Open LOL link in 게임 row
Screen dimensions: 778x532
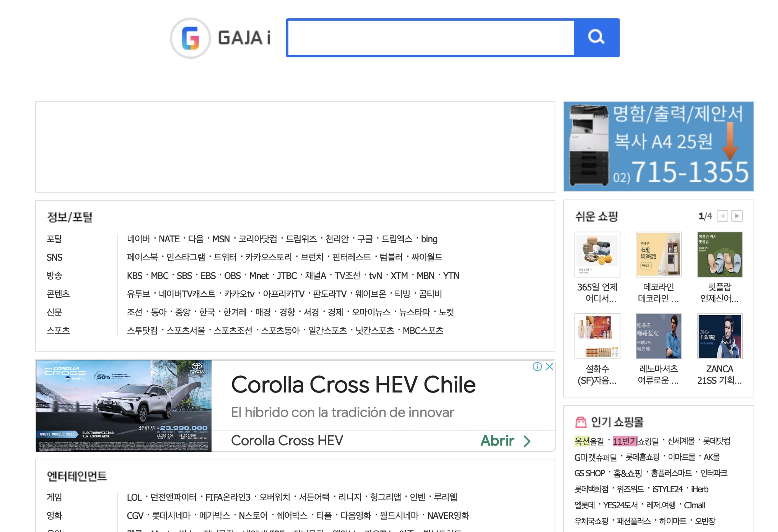point(134,498)
